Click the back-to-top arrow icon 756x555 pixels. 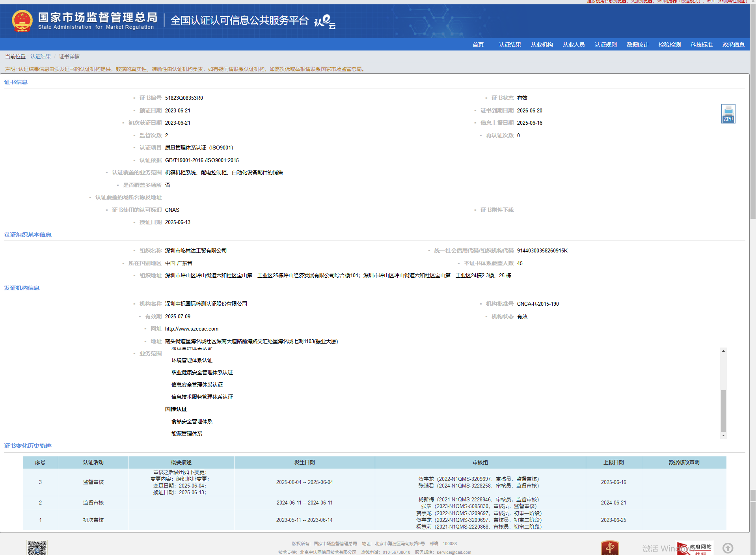(728, 548)
